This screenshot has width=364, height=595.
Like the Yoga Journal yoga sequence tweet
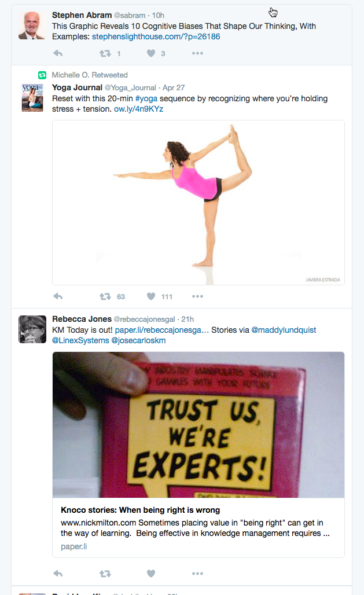151,296
